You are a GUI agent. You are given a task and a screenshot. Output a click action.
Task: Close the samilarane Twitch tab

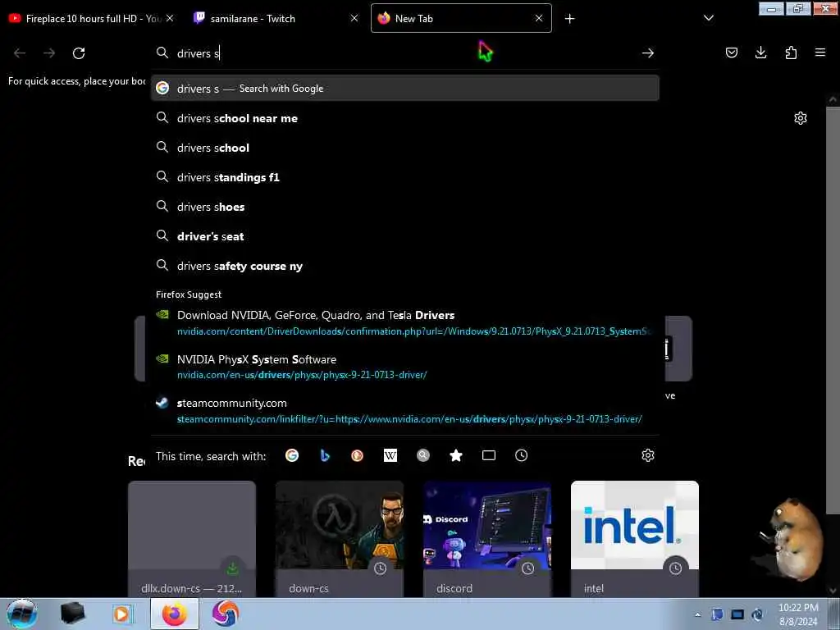354,18
